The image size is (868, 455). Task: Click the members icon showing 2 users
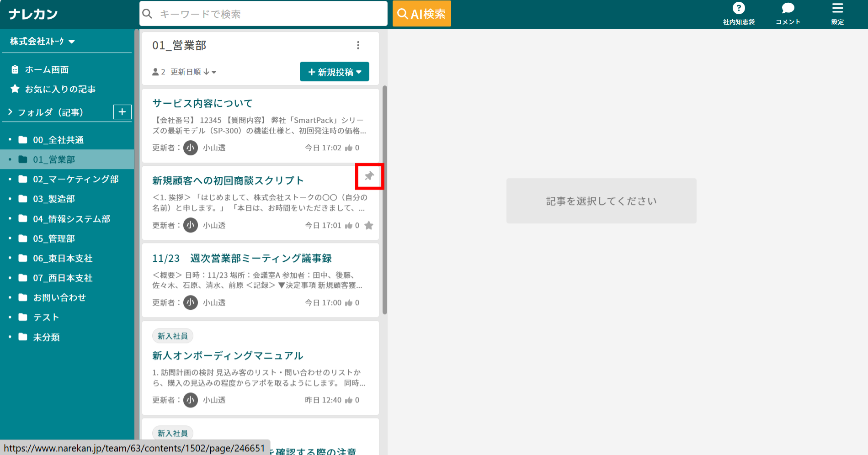[155, 71]
